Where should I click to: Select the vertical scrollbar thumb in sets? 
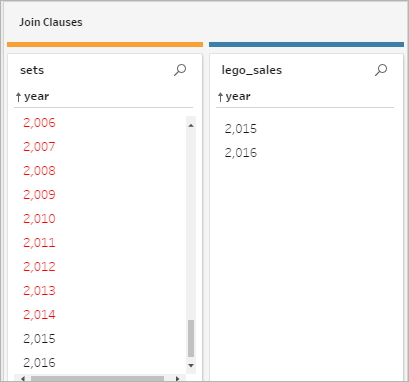(x=191, y=338)
